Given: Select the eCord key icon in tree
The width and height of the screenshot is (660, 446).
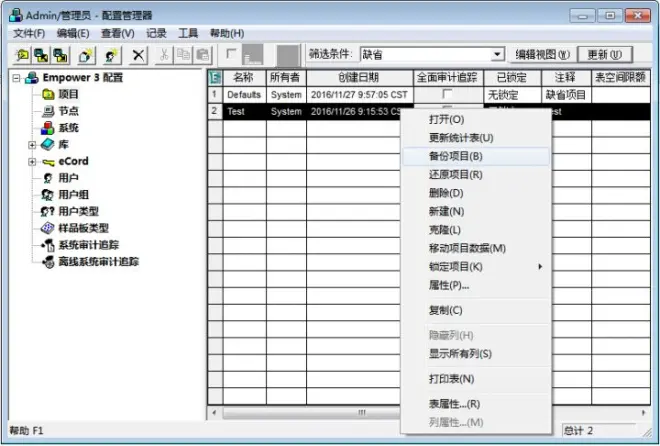Looking at the screenshot, I should (48, 162).
